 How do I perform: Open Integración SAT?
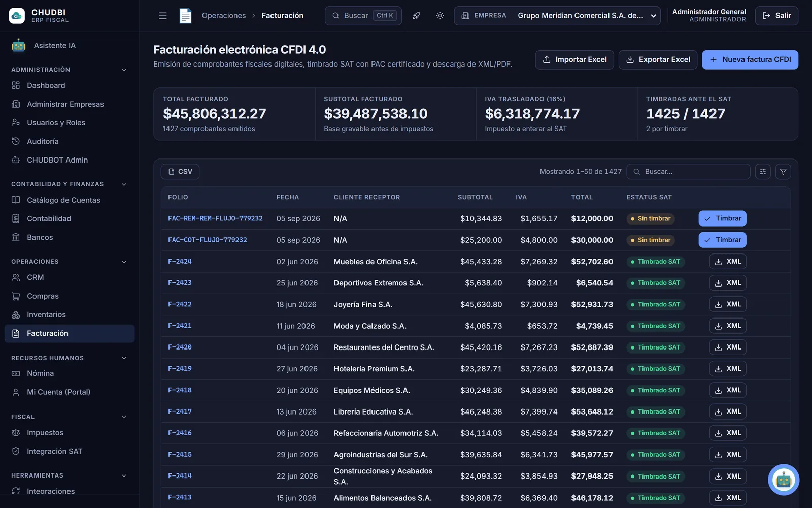(70, 451)
